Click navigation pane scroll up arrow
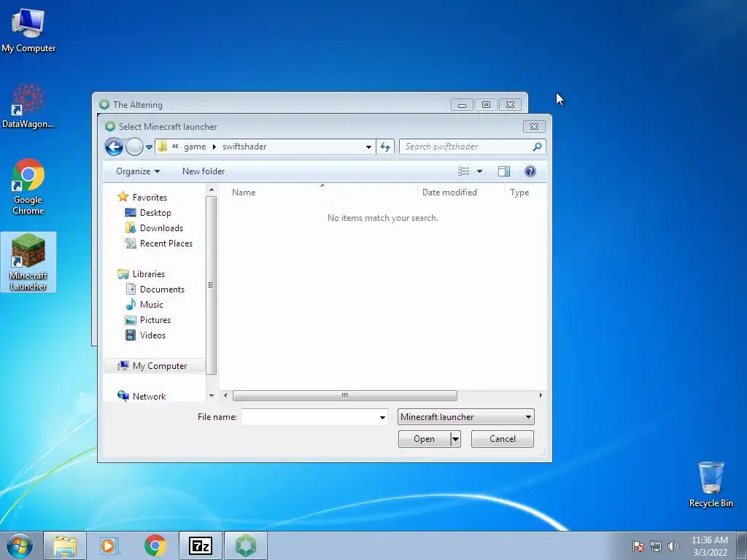 pos(212,190)
